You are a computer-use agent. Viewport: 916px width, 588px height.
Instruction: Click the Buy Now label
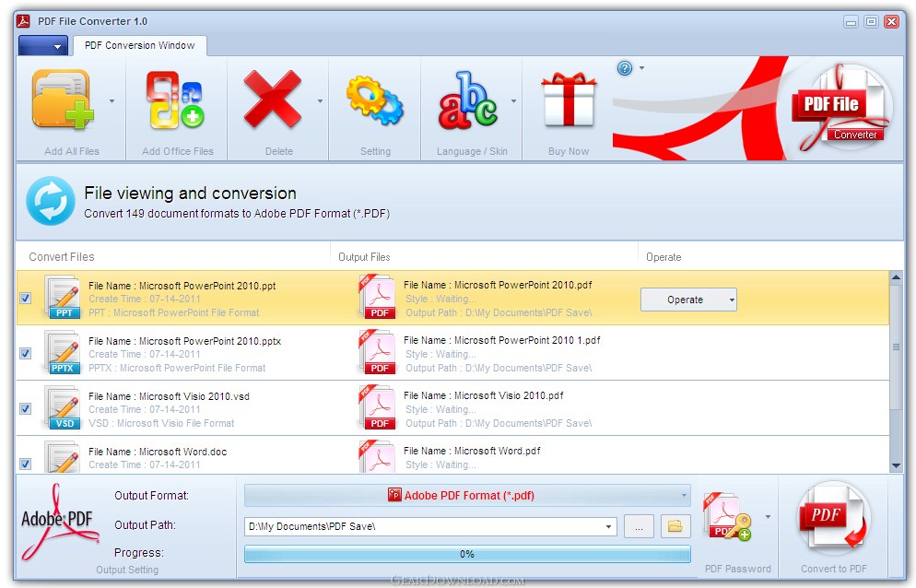[x=569, y=151]
